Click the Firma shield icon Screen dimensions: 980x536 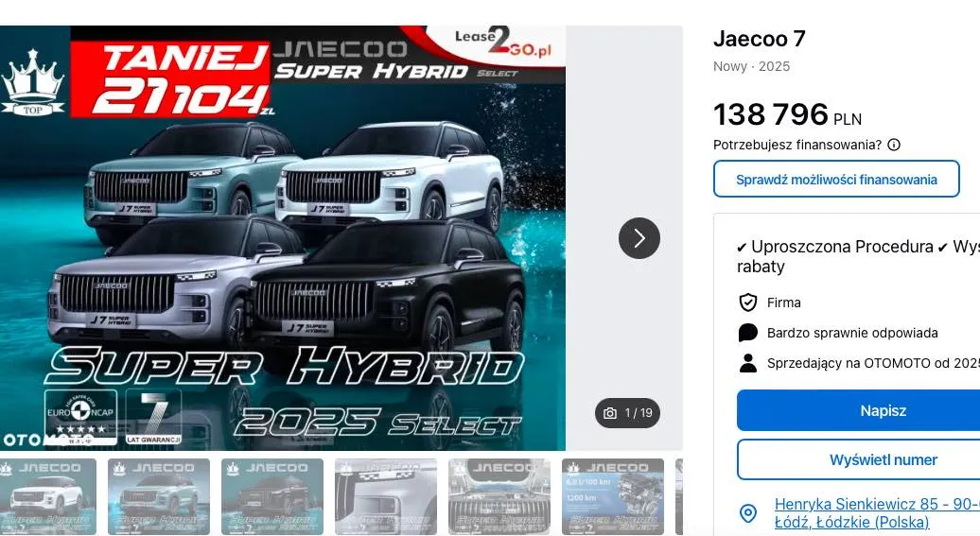748,303
